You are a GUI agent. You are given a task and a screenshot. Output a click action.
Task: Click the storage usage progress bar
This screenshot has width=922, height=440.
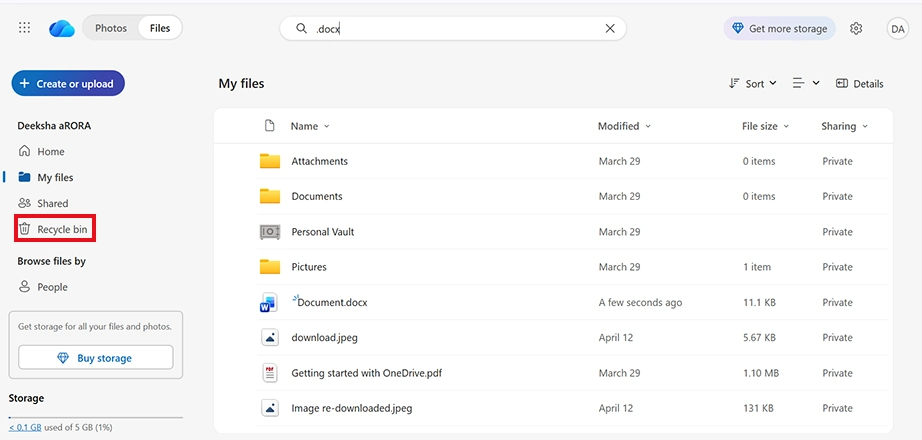pos(96,417)
